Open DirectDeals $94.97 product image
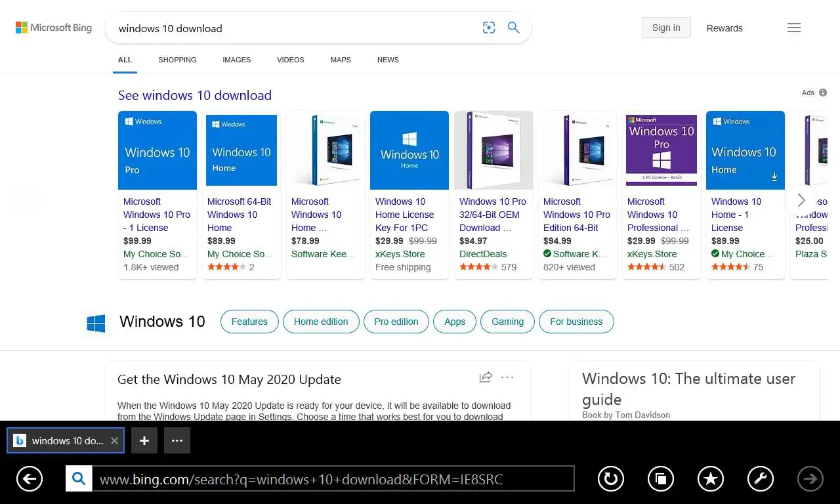This screenshot has width=840, height=504. (493, 150)
